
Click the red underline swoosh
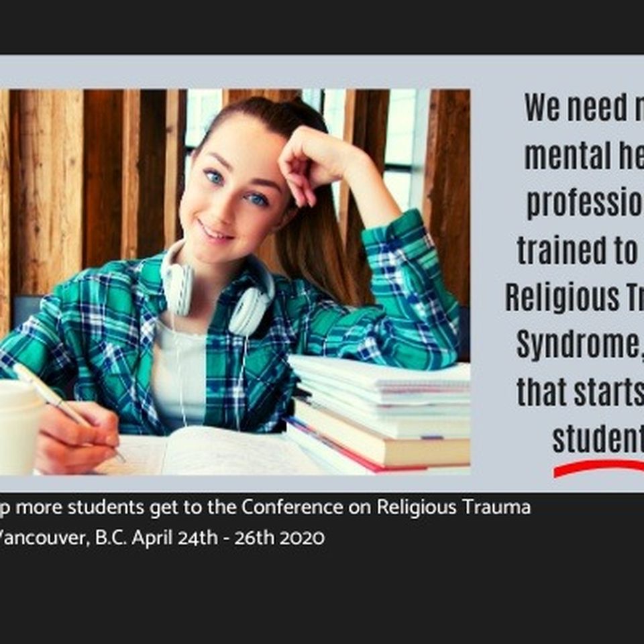(x=599, y=468)
